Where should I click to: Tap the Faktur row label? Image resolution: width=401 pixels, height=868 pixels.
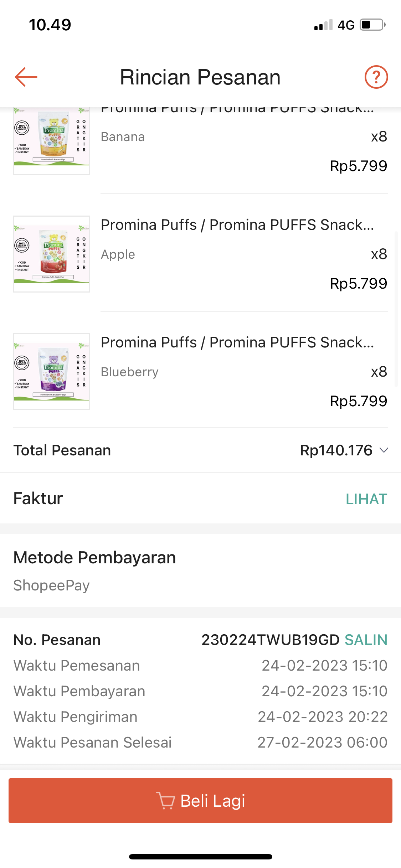tap(38, 498)
